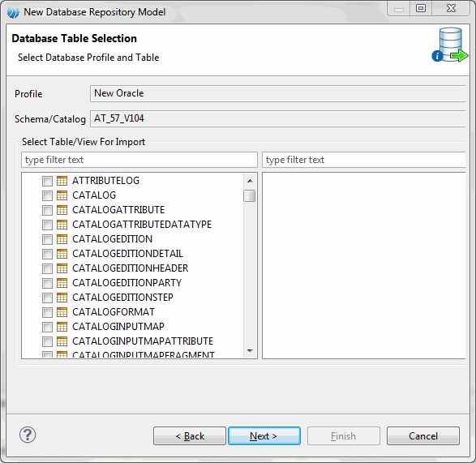Select CATALOGINPUTMAPATTRIBUTE in the list
The width and height of the screenshot is (476, 463).
143,341
